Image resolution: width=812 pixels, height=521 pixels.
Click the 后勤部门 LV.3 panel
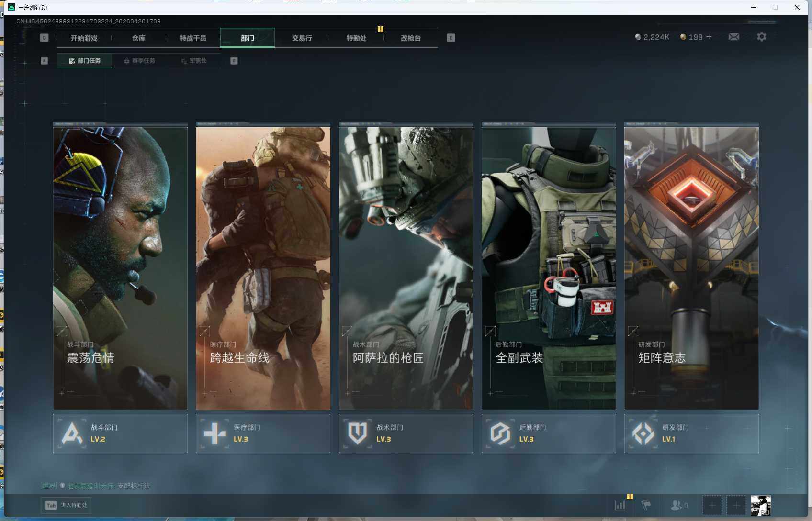tap(549, 433)
